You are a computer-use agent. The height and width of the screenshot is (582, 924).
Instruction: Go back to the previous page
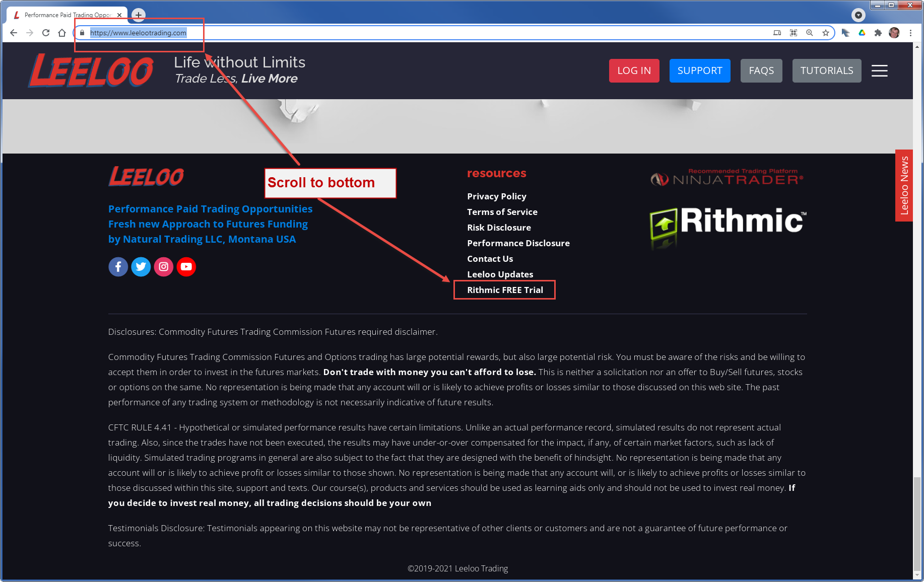pyautogui.click(x=14, y=33)
